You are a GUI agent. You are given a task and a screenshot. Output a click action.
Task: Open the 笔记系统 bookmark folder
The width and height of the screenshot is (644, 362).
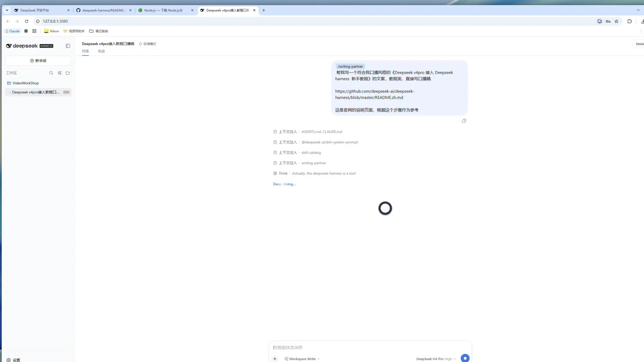pos(99,31)
